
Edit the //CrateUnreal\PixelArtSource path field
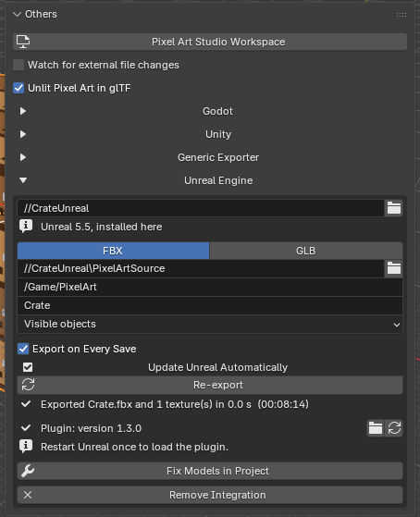pos(201,268)
